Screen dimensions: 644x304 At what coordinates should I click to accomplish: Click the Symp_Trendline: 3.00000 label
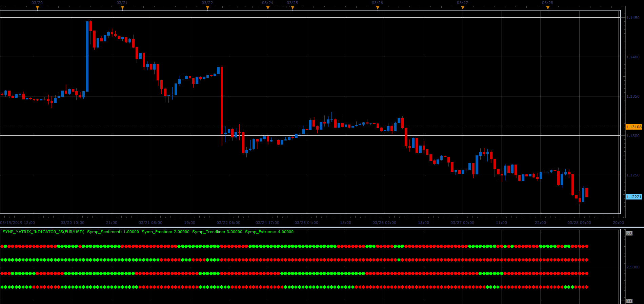point(217,232)
